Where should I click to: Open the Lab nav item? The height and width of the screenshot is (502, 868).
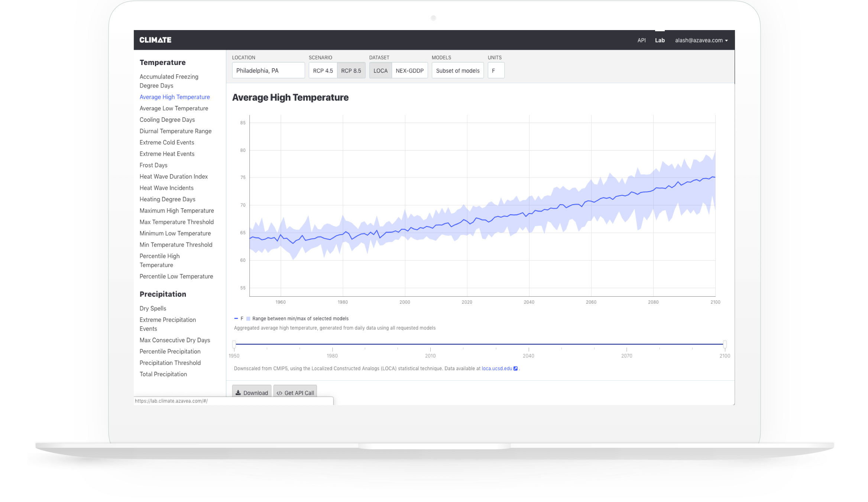point(660,40)
